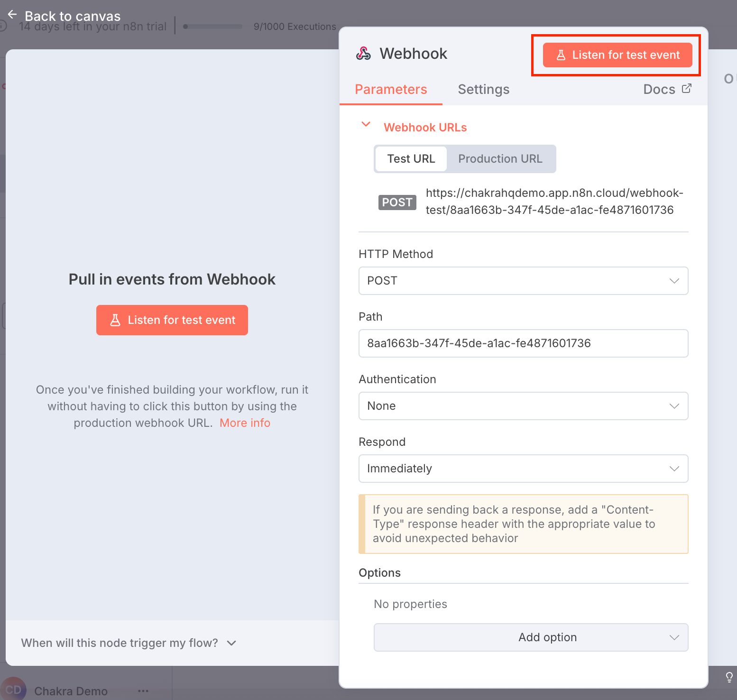
Task: Open the Docs link tab
Action: point(667,89)
